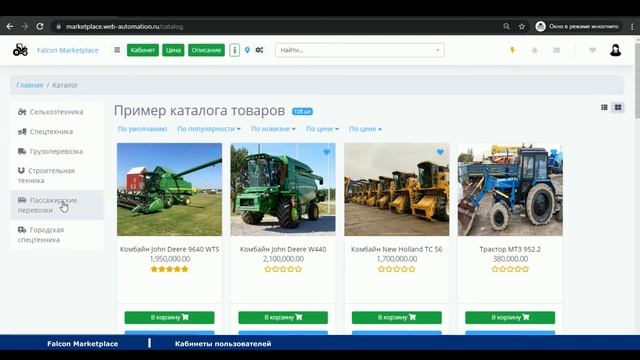This screenshot has width=640, height=360.
Task: Go to Главная breadcrumb link
Action: pyautogui.click(x=29, y=85)
